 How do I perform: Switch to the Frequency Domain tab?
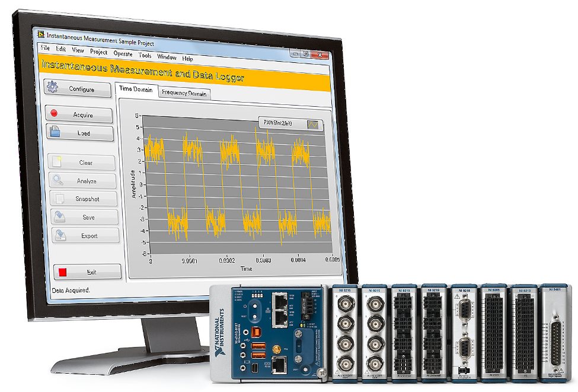[184, 94]
